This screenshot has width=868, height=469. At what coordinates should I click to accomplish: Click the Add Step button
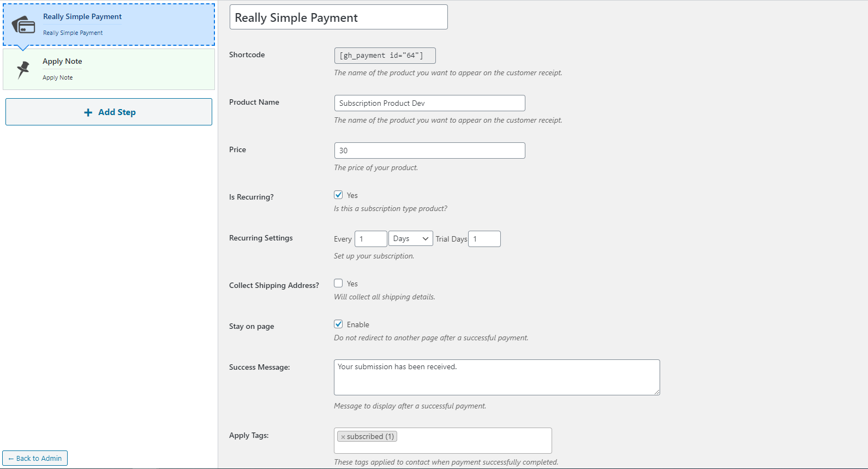click(x=109, y=112)
